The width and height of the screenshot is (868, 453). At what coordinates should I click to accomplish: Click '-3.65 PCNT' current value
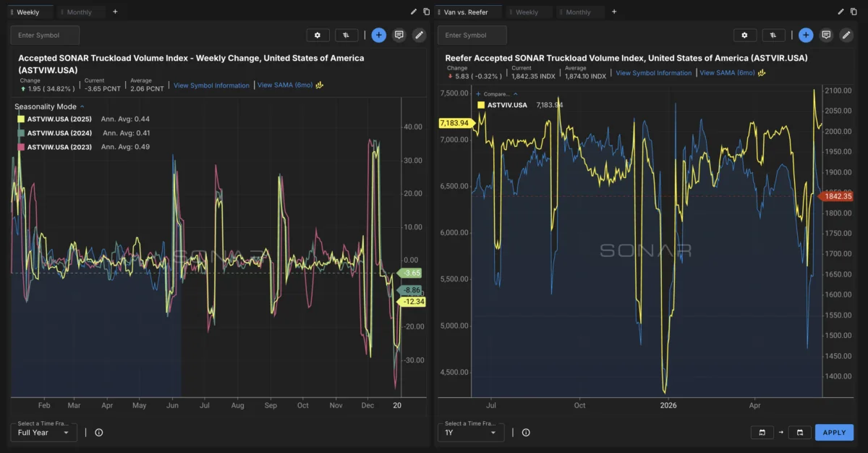(x=104, y=88)
